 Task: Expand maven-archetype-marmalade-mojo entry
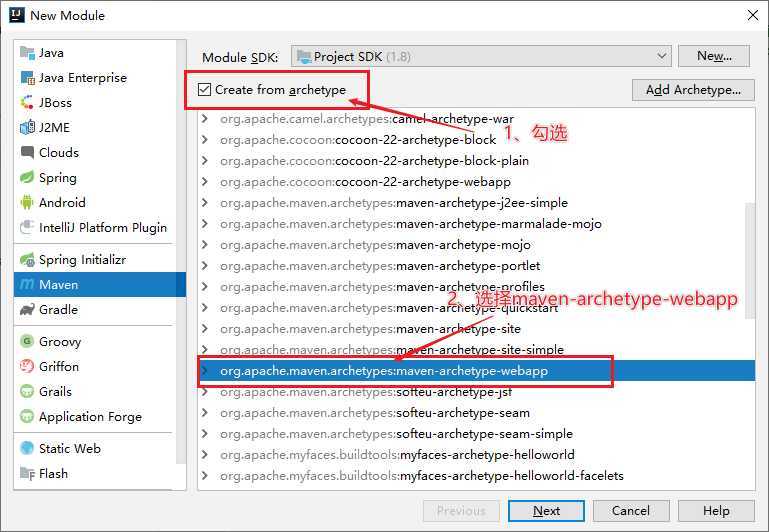coord(205,224)
